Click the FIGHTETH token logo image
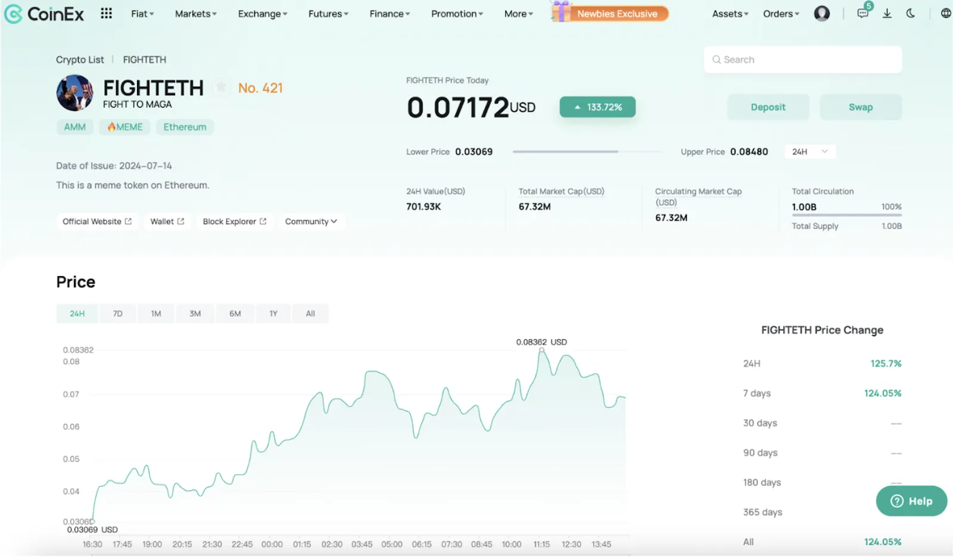The height and width of the screenshot is (560, 953). tap(74, 93)
